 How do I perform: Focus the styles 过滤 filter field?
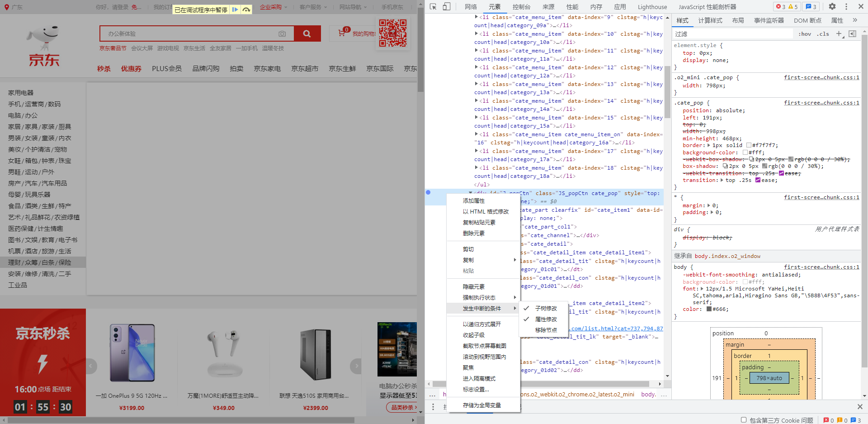pos(732,34)
